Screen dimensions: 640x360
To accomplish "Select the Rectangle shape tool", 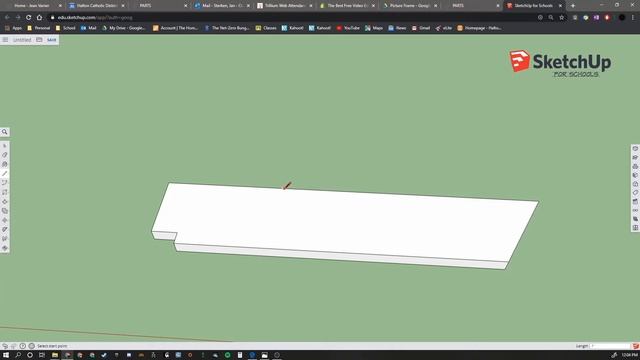I will click(x=5, y=192).
